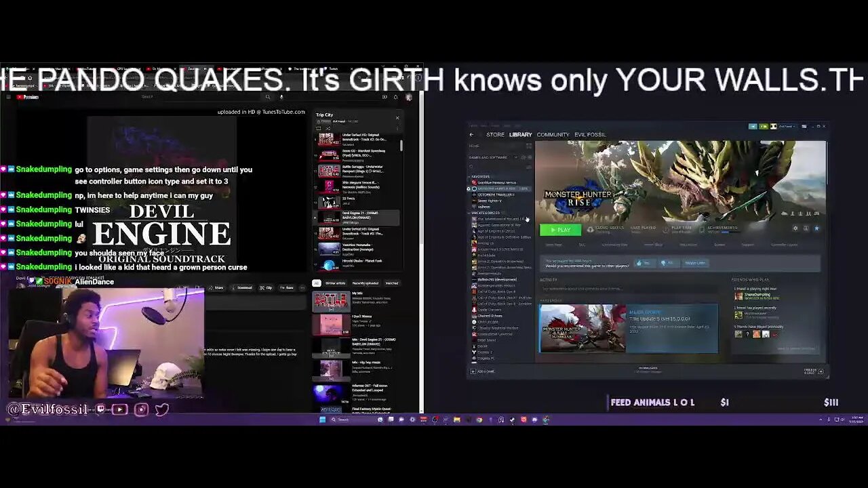Select Granblue Fantasy Versus in library list
Image resolution: width=868 pixels, height=488 pixels.
[x=495, y=182]
